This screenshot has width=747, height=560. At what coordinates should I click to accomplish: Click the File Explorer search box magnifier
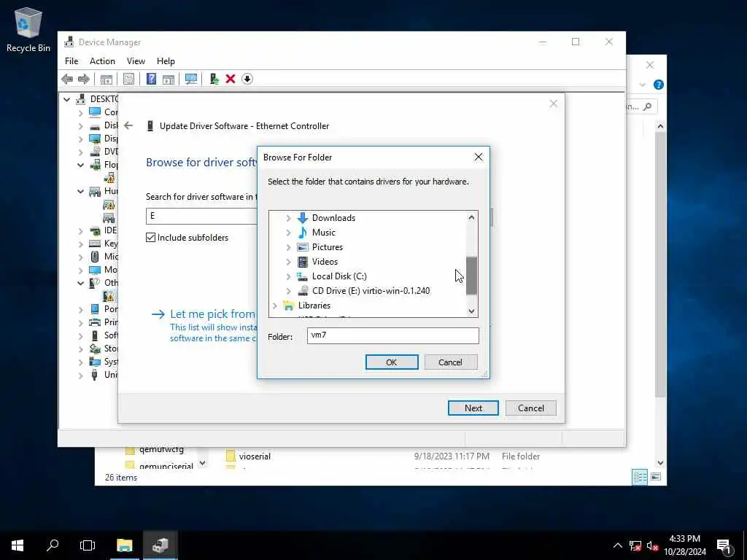(x=647, y=106)
